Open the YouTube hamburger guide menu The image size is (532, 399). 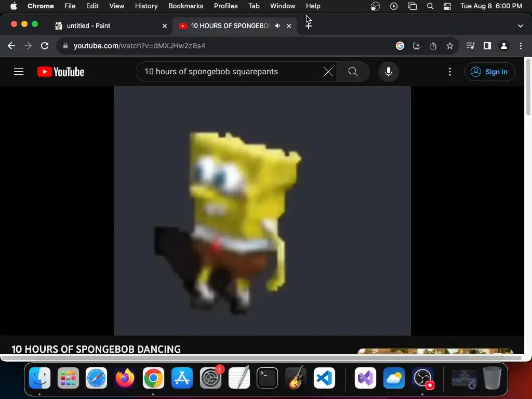[x=19, y=72]
